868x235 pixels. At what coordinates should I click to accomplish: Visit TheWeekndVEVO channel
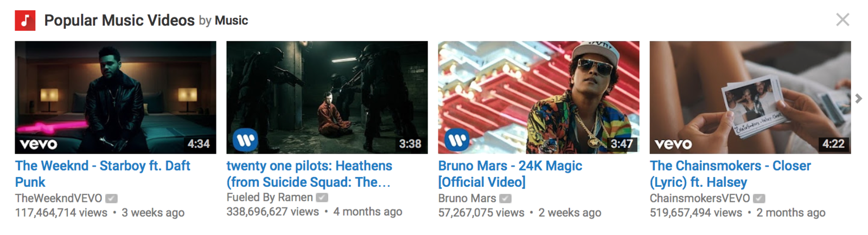[x=59, y=198]
